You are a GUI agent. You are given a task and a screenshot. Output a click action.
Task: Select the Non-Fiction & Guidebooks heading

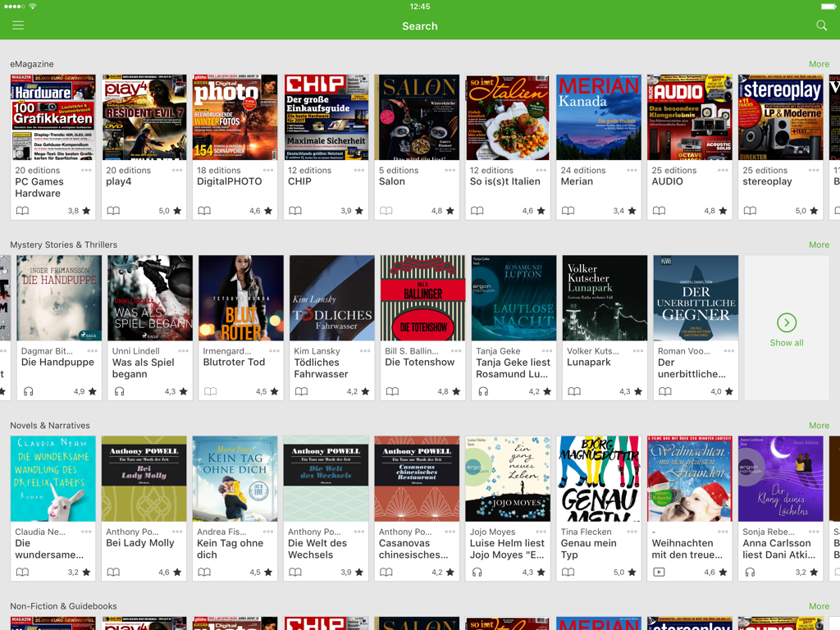pyautogui.click(x=63, y=606)
